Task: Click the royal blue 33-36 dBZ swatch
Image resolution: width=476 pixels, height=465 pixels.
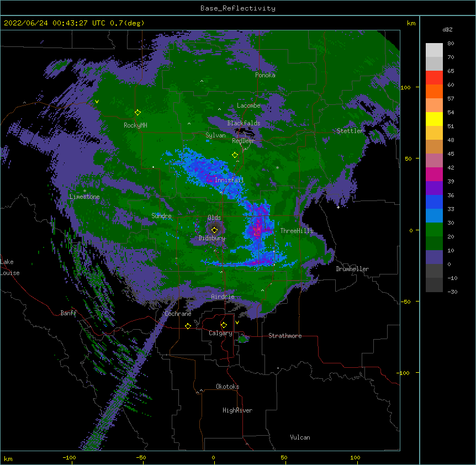Action: click(x=434, y=202)
